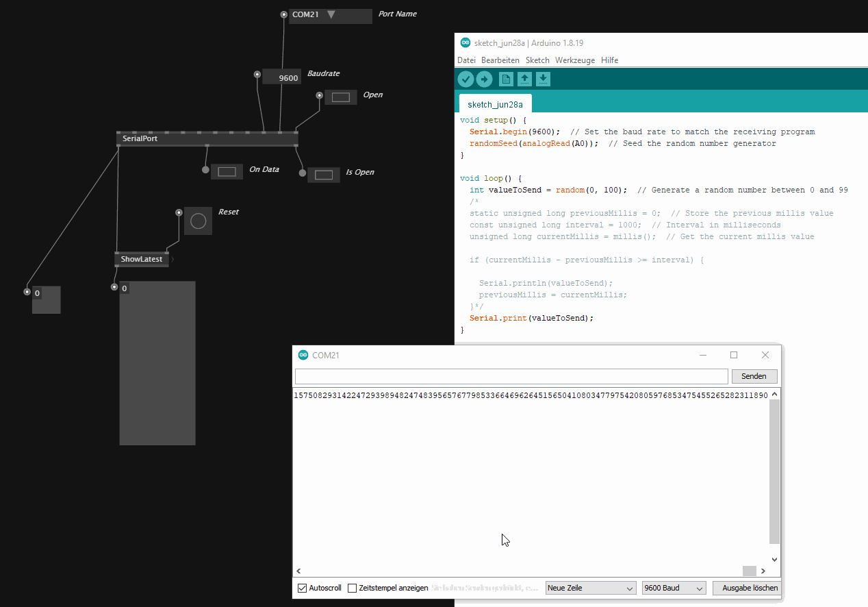
Task: Click the serial monitor vertical scrollbar
Action: coord(774,471)
